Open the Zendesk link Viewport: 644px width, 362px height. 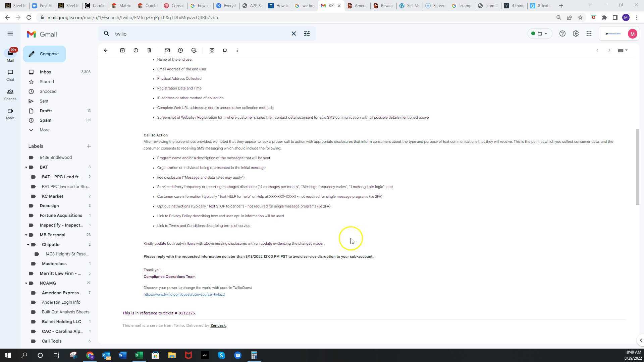click(x=218, y=325)
